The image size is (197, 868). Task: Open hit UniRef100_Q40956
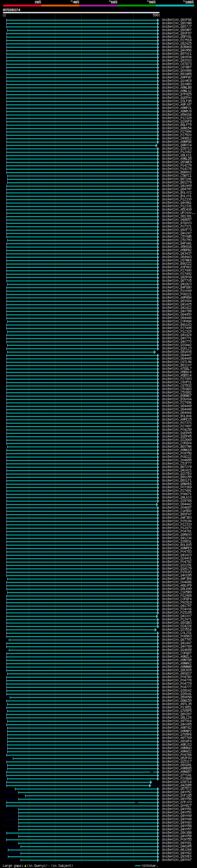click(x=176, y=50)
